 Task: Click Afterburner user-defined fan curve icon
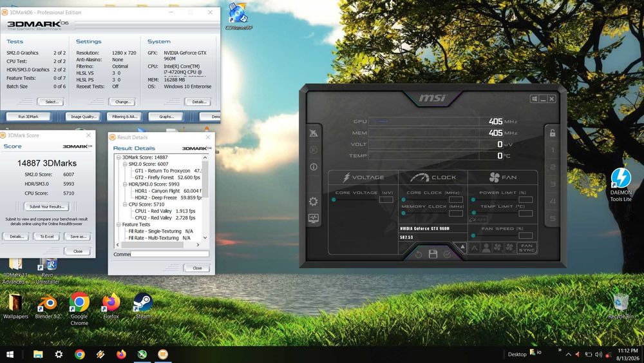(486, 248)
